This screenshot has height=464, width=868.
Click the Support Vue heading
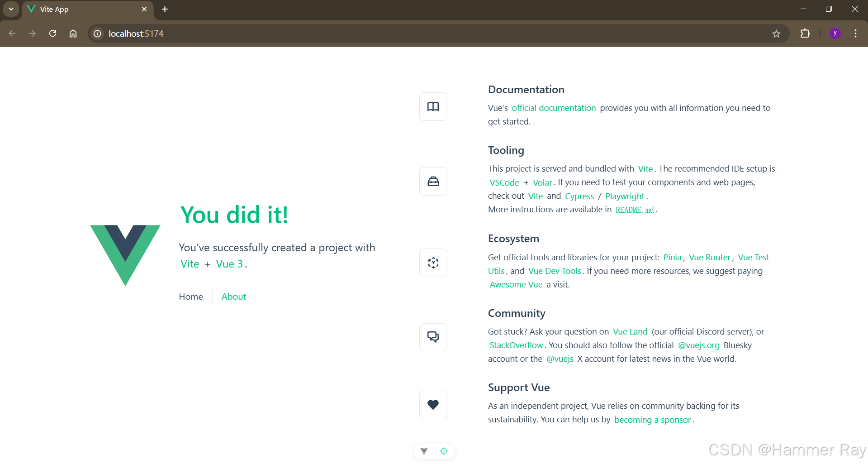coord(519,387)
